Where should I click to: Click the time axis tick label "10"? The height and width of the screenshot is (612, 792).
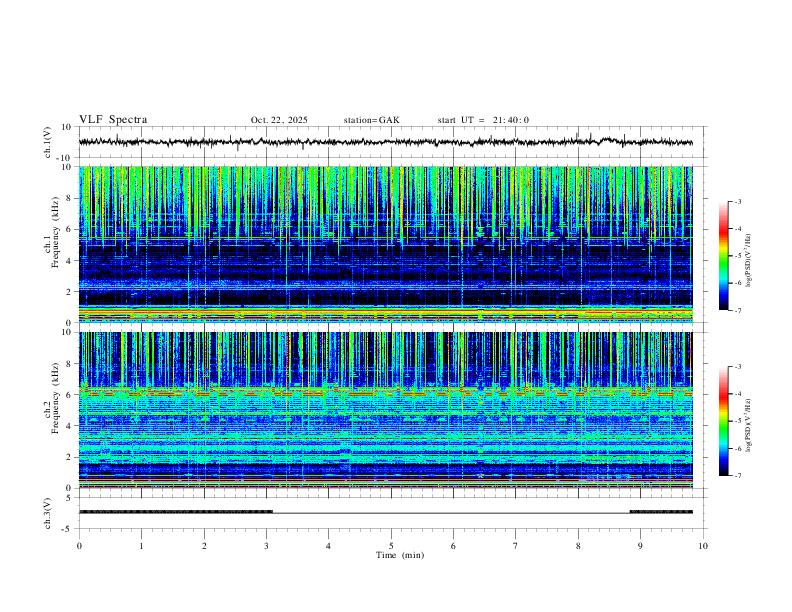tap(703, 546)
